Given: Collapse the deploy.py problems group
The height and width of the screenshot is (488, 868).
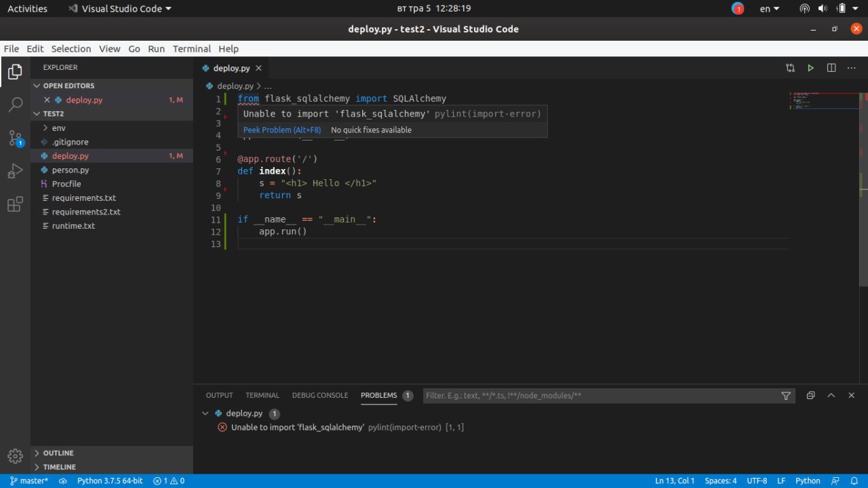Looking at the screenshot, I should [205, 413].
